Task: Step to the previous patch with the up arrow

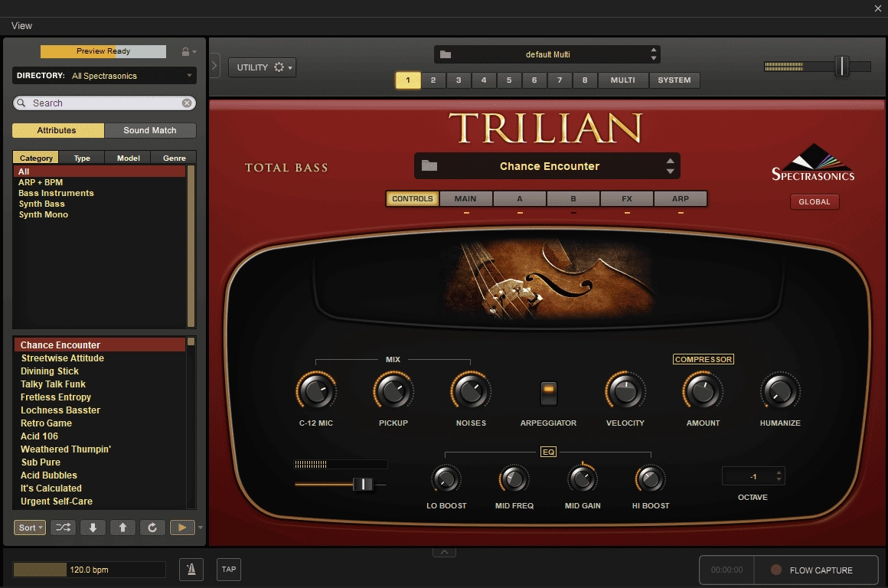Action: [x=122, y=528]
